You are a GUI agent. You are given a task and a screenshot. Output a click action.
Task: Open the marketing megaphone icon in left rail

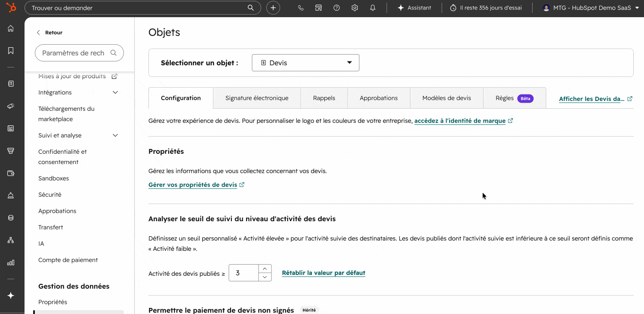point(11,106)
